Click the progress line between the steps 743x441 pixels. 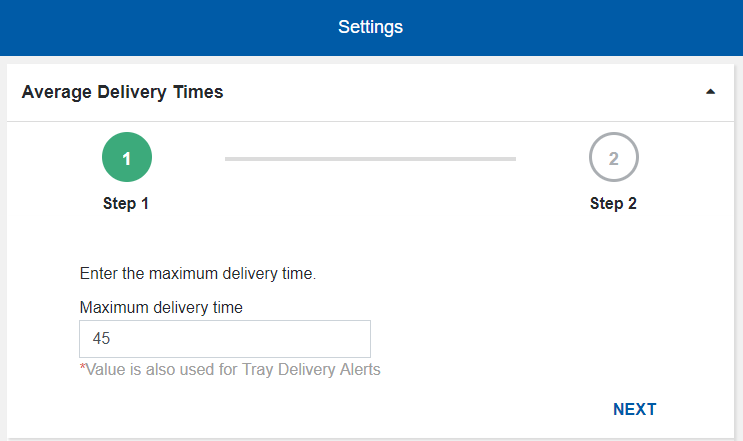pos(370,158)
